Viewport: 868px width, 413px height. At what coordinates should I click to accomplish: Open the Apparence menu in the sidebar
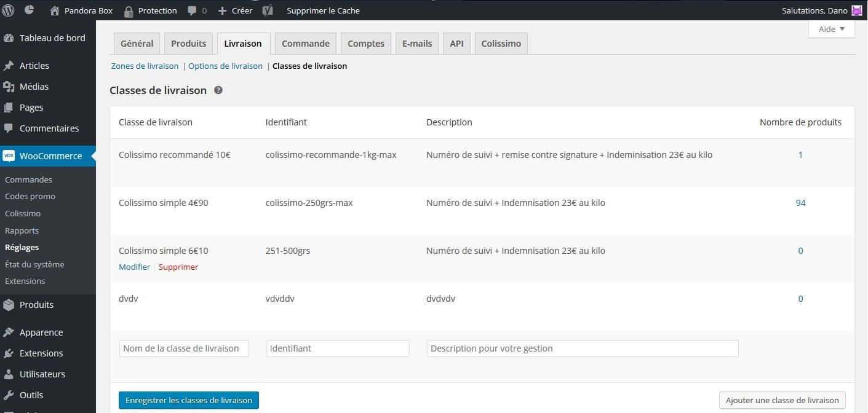click(41, 332)
